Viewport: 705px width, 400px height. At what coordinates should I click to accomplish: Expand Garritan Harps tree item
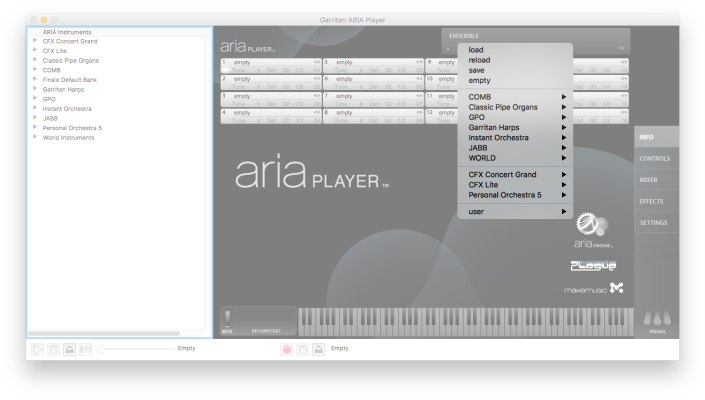[35, 89]
